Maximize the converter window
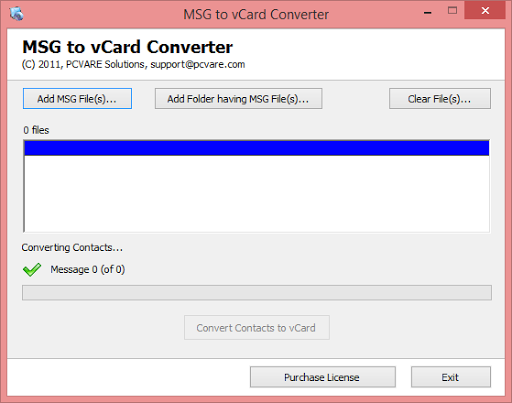Viewport: 512px width, 403px height. (452, 11)
